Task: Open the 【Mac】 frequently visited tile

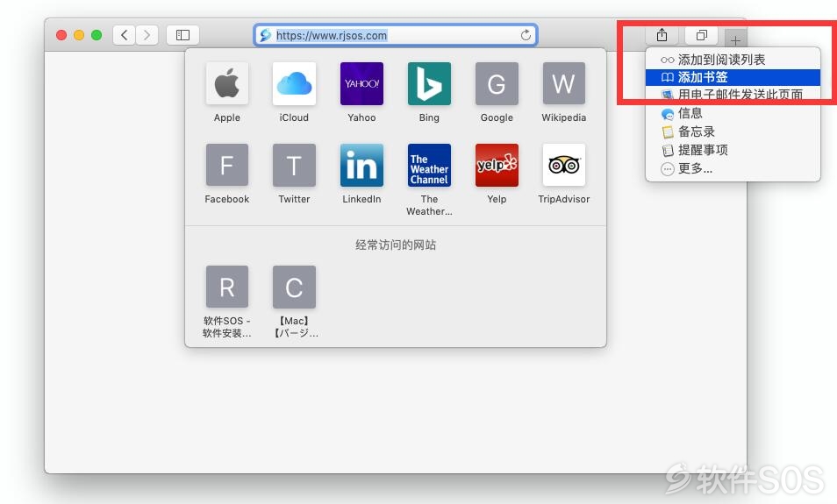Action: click(294, 287)
